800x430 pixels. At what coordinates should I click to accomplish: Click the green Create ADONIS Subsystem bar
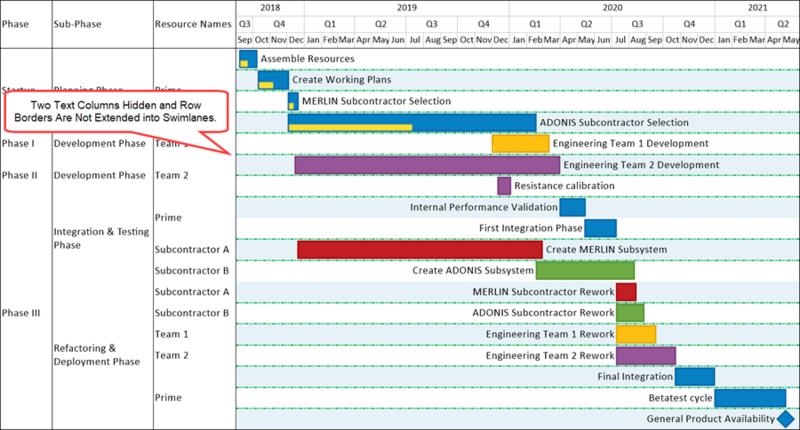(585, 270)
